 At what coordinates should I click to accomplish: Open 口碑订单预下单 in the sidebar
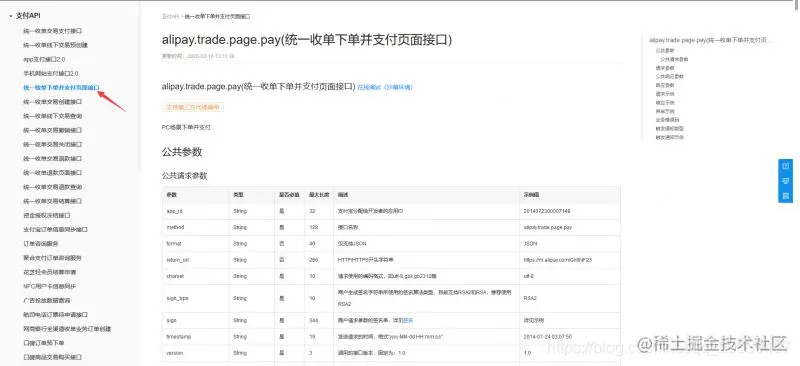click(x=44, y=343)
